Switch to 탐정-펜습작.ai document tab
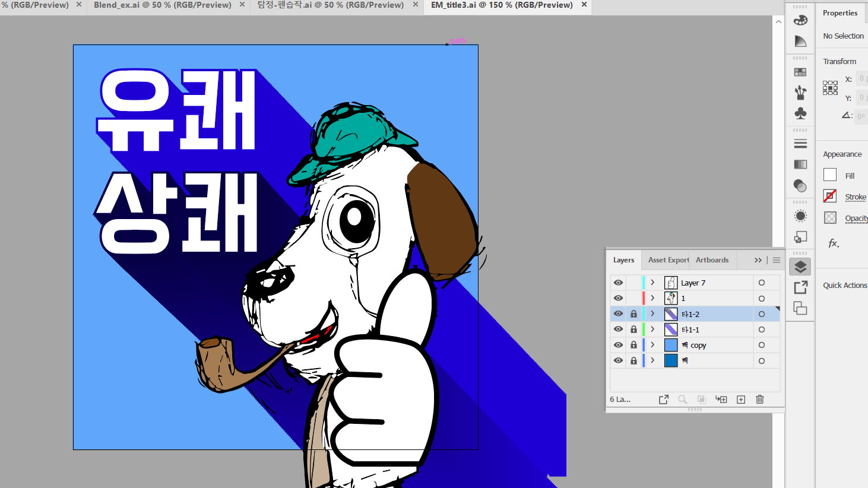This screenshot has width=868, height=488. coord(330,5)
